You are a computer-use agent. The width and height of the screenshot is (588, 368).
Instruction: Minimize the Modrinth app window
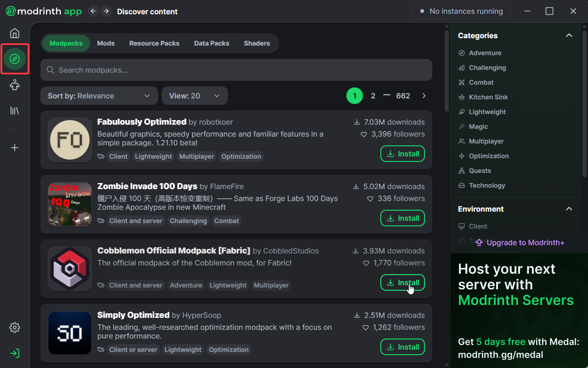tap(527, 11)
